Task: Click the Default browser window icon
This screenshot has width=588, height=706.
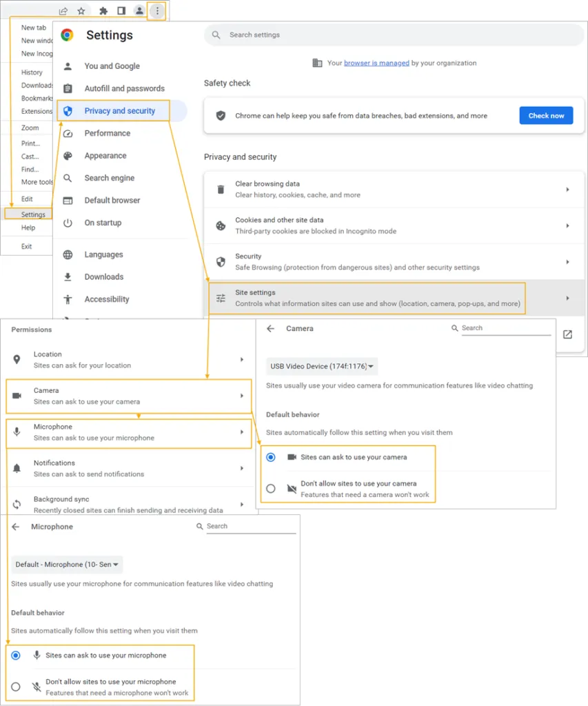Action: [68, 201]
